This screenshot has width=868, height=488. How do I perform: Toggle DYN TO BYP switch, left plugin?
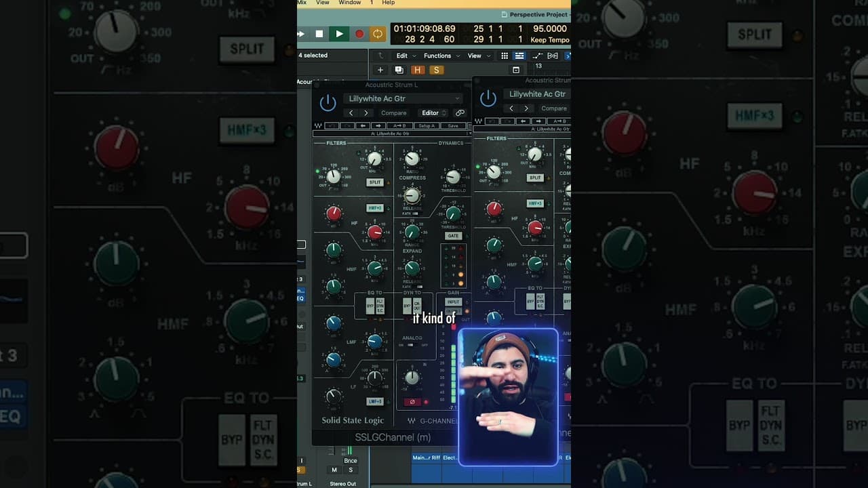click(x=407, y=305)
